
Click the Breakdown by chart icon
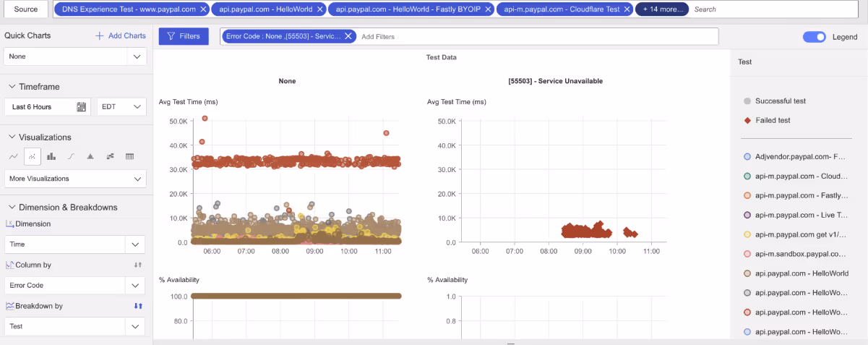click(10, 306)
